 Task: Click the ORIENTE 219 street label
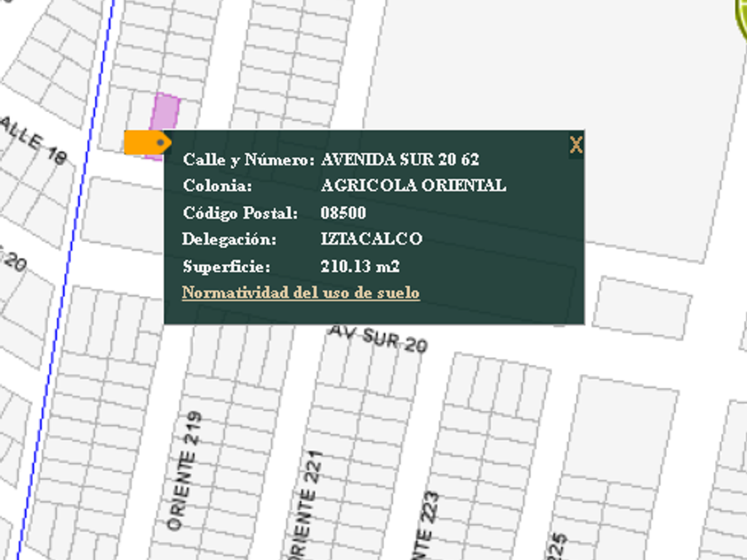pos(185,471)
